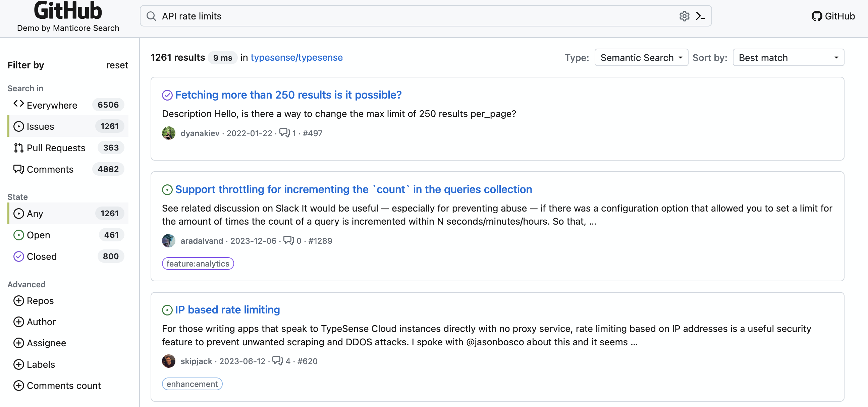Expand the Author advanced filter
This screenshot has width=868, height=407.
pos(35,322)
